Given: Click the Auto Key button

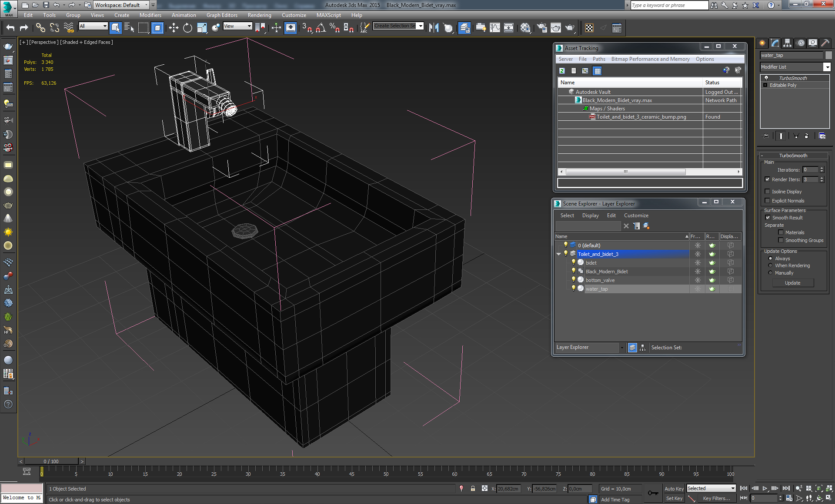Looking at the screenshot, I should pos(674,489).
